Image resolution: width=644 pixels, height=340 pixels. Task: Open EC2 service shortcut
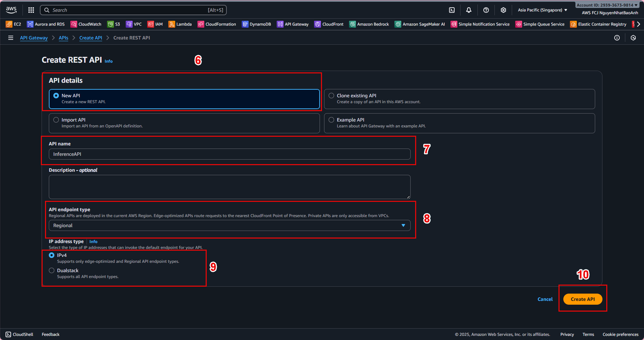(x=14, y=24)
